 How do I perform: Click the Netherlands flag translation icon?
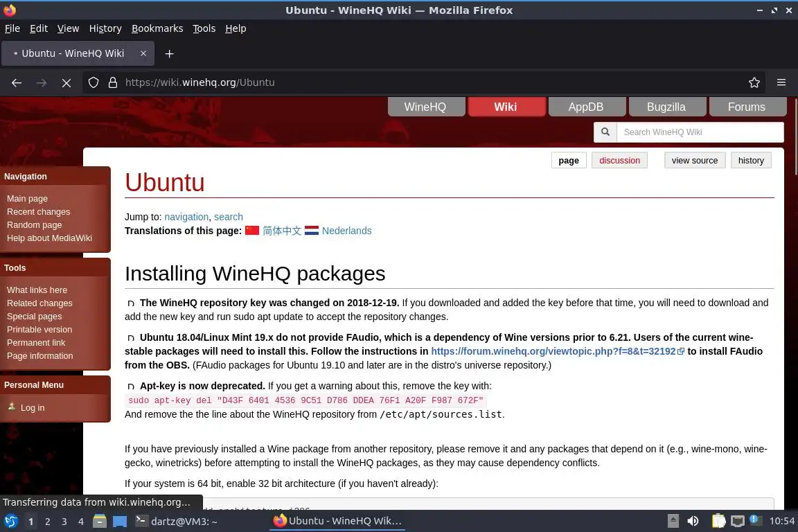coord(312,231)
